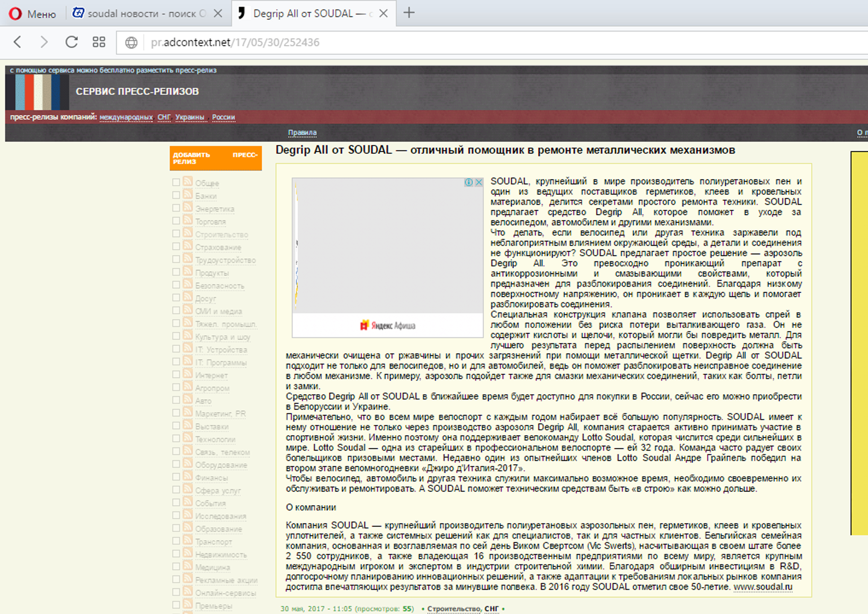Image resolution: width=868 pixels, height=614 pixels.
Task: Open the Строительство tag below article
Action: tap(454, 609)
